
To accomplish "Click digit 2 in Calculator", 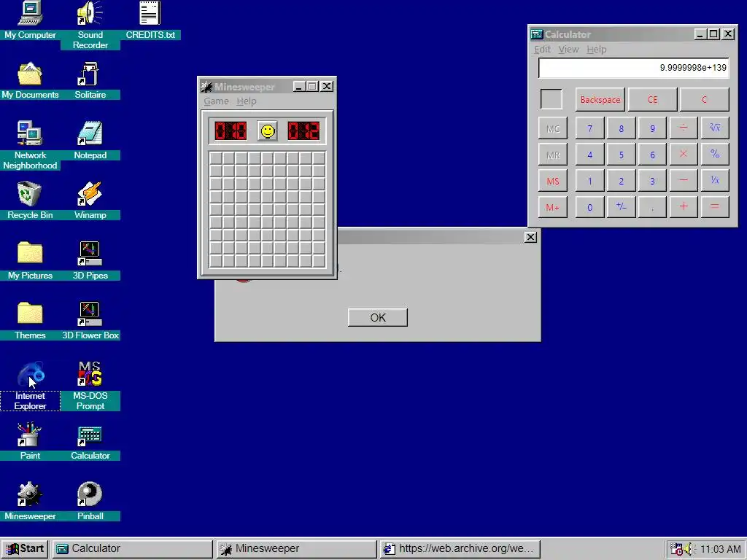I will 622,181.
